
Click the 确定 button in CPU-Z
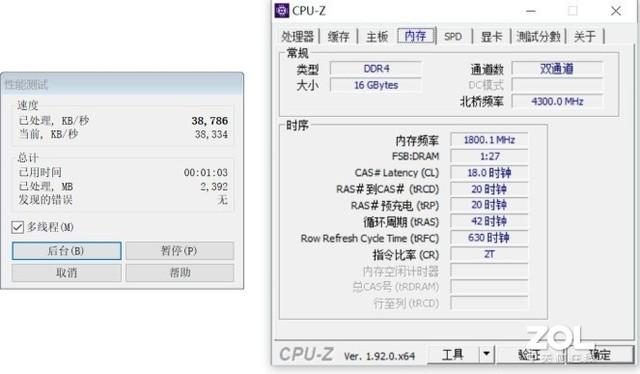click(600, 354)
